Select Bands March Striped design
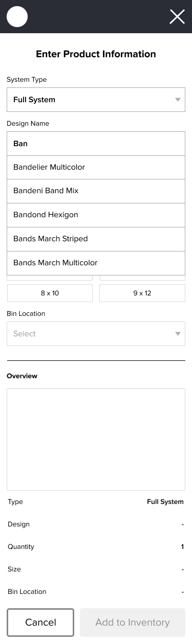The width and height of the screenshot is (192, 644). [96, 239]
